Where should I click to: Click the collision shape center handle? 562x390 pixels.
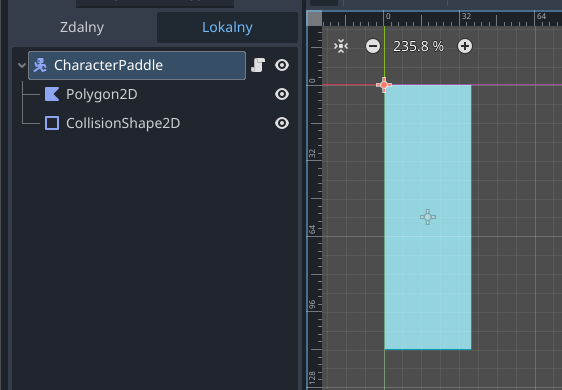[428, 217]
